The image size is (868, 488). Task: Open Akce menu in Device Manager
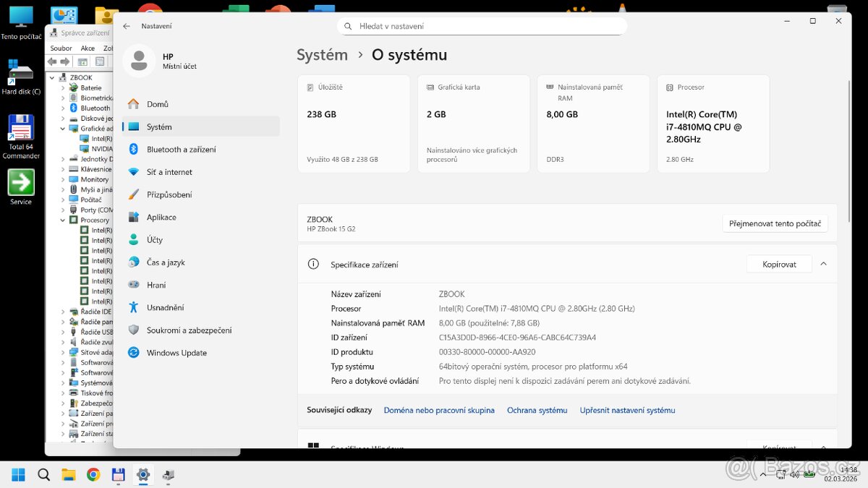click(x=88, y=48)
